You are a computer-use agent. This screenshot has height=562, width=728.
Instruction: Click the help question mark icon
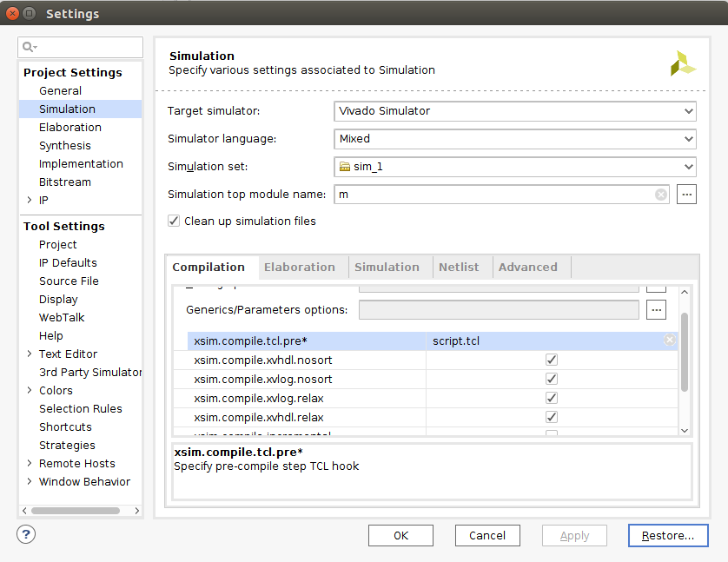pyautogui.click(x=26, y=533)
